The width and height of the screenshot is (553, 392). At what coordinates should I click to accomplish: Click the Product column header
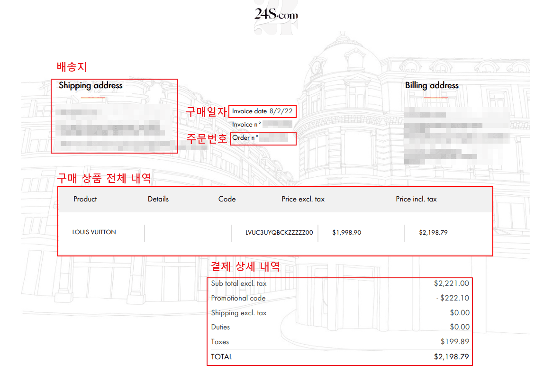click(x=85, y=199)
